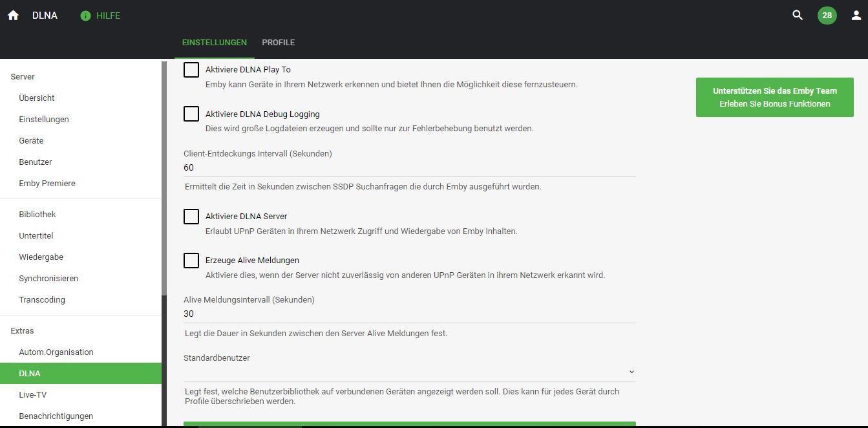The height and width of the screenshot is (428, 868).
Task: Open search with the magnifier icon
Action: (798, 15)
